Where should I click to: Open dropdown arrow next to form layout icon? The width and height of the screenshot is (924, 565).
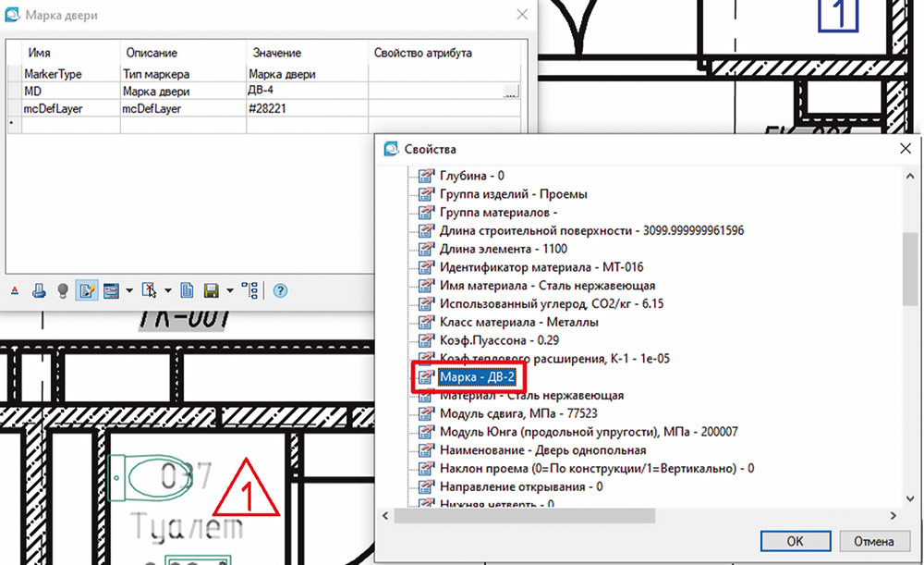click(129, 290)
